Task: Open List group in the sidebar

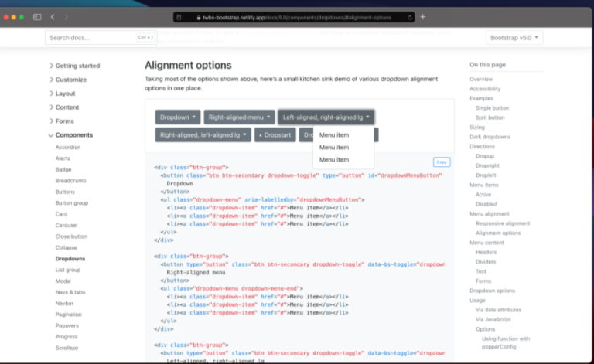Action: coord(68,270)
